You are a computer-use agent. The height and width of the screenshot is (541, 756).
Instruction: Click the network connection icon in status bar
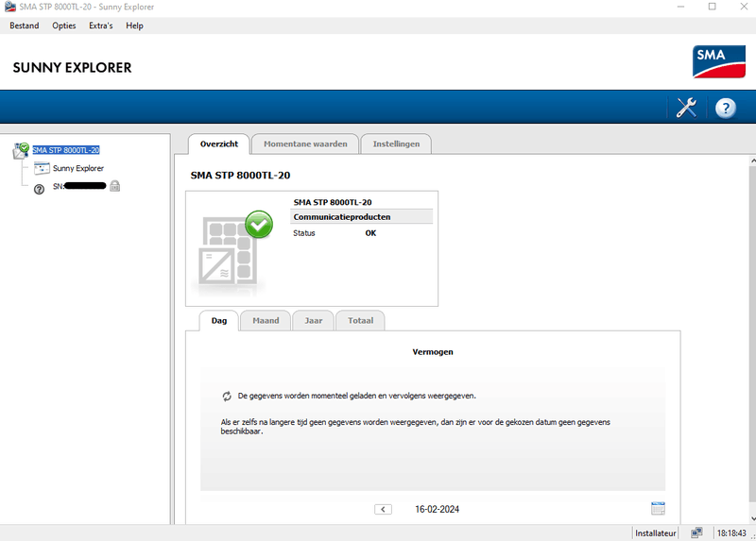(696, 533)
